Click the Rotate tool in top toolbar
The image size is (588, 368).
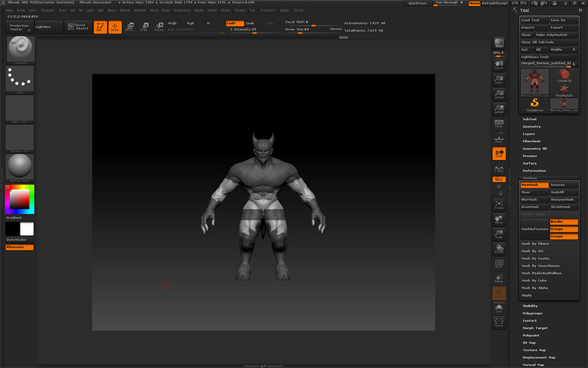pyautogui.click(x=159, y=27)
